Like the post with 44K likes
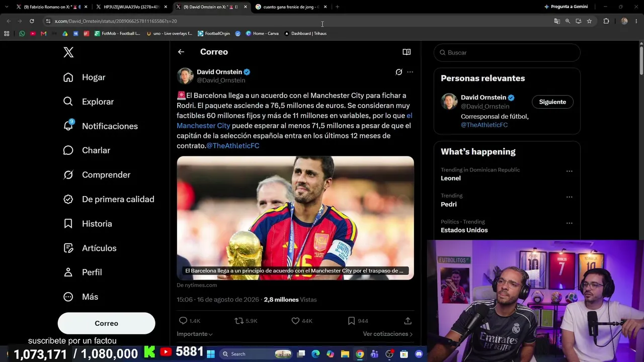Viewport: 644px width, 362px height. pos(295,321)
